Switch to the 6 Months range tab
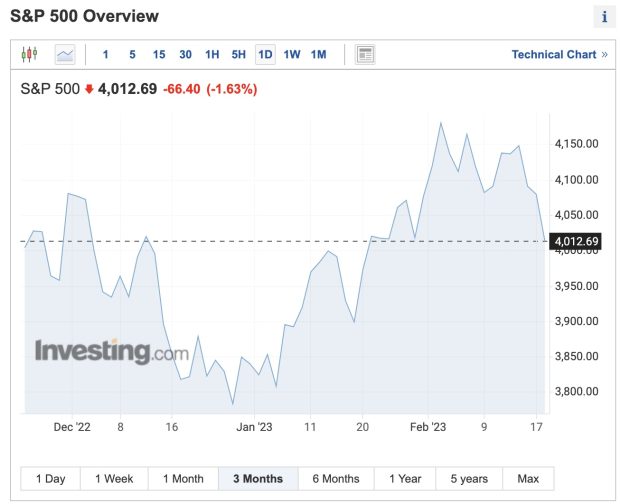This screenshot has width=620, height=504. [x=336, y=479]
